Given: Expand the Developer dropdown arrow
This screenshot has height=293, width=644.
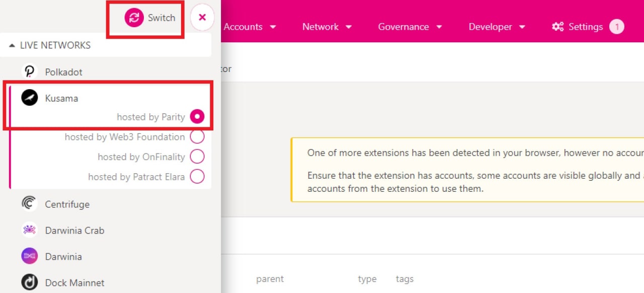Looking at the screenshot, I should [x=522, y=27].
